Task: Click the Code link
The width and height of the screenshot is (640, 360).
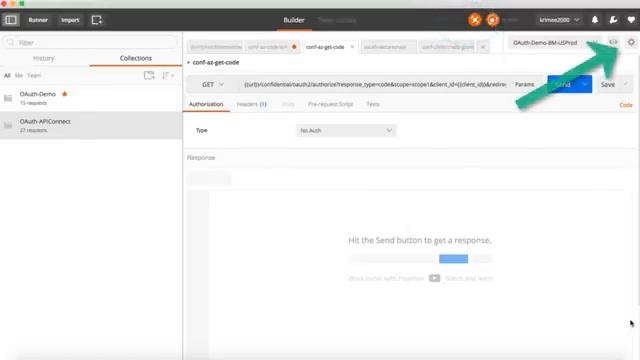Action: (x=626, y=105)
